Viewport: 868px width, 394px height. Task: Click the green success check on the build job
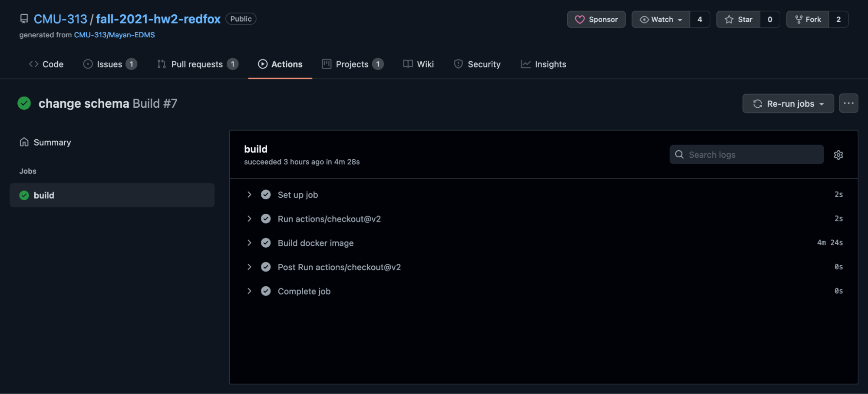pos(24,195)
